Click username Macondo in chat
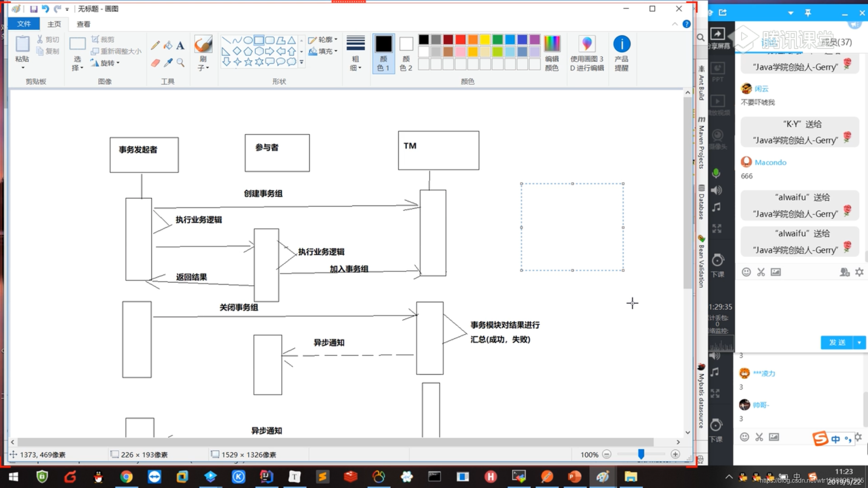This screenshot has height=488, width=868. (x=771, y=162)
